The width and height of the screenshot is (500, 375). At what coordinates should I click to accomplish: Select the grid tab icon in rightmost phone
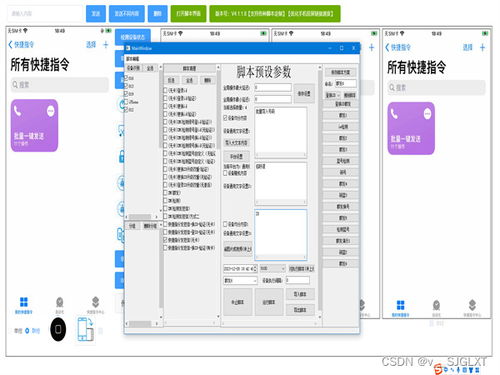click(400, 305)
